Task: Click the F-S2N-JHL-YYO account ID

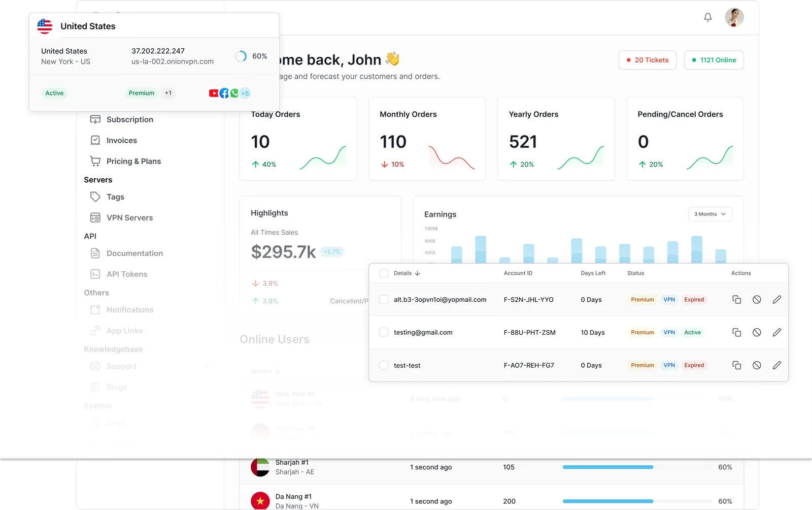Action: [528, 300]
